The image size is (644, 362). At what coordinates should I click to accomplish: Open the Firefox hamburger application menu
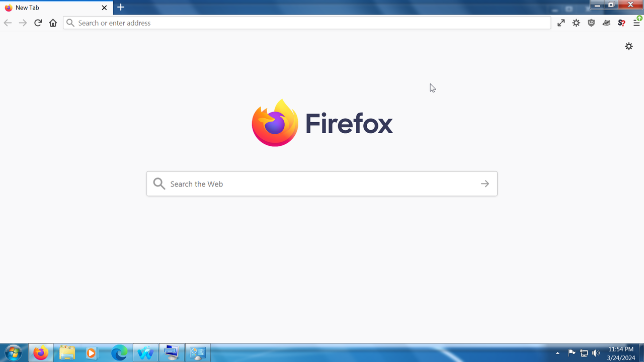click(636, 23)
